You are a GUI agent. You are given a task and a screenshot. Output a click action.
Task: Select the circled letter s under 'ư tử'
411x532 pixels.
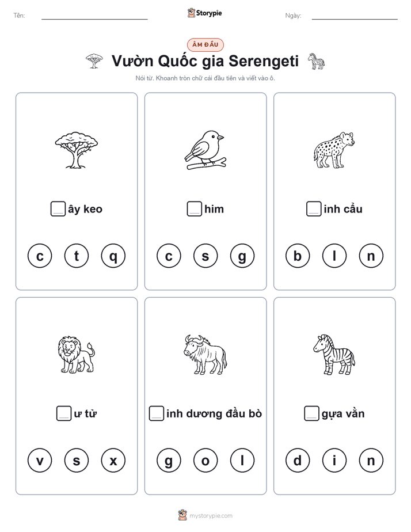coord(77,461)
